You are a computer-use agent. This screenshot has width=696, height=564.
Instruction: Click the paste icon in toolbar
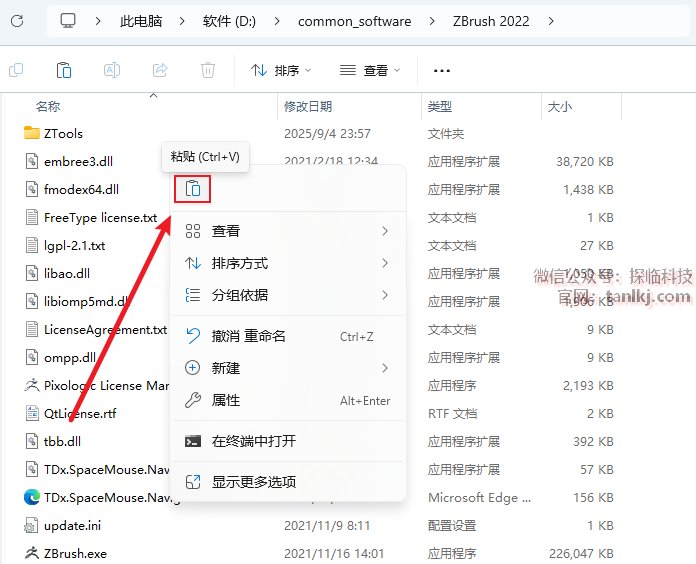coord(64,70)
